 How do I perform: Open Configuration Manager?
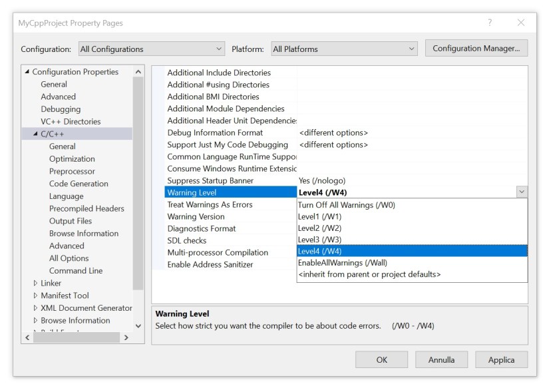click(476, 48)
